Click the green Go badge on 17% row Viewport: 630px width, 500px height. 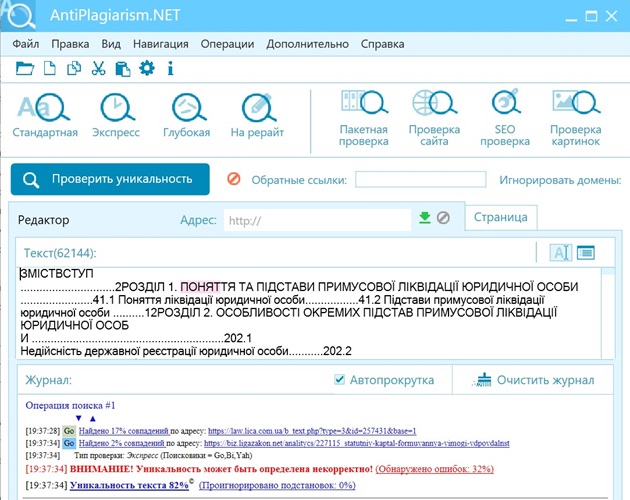tap(69, 431)
